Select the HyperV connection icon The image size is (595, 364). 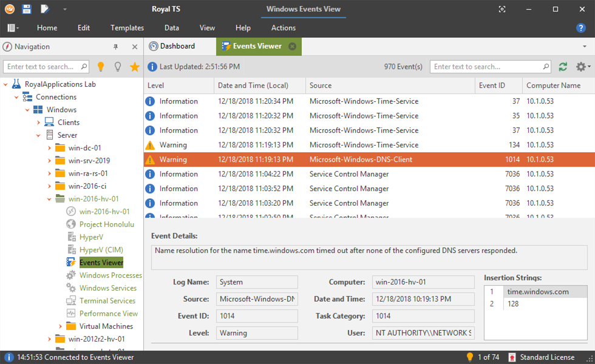tap(72, 237)
